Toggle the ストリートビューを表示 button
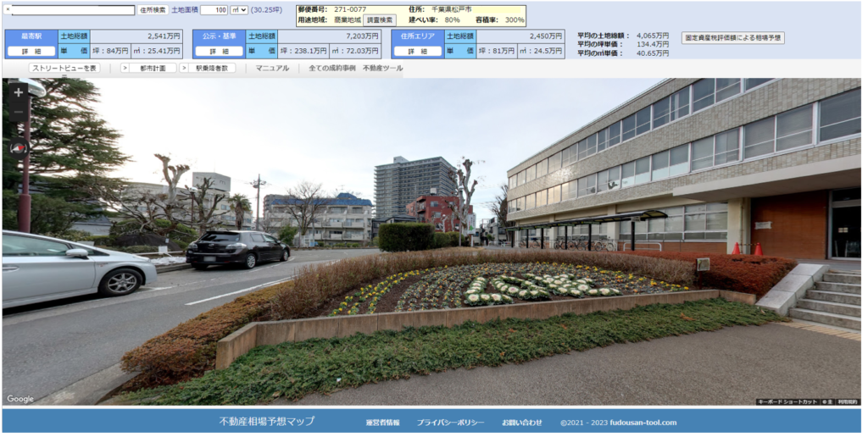The height and width of the screenshot is (437, 868). pyautogui.click(x=64, y=68)
